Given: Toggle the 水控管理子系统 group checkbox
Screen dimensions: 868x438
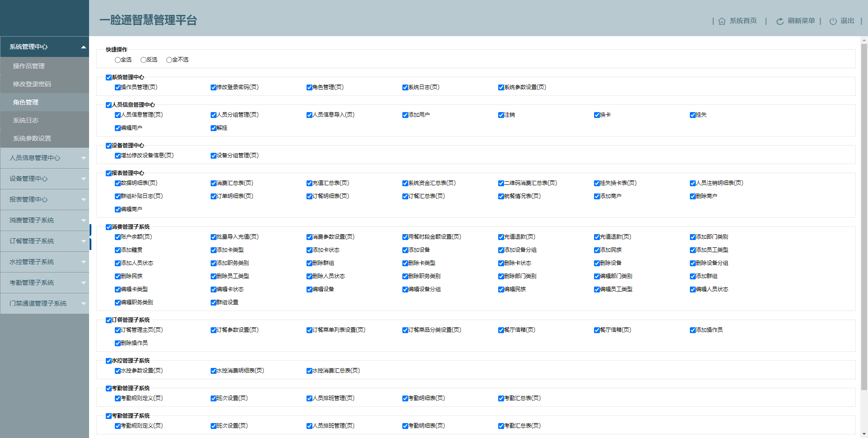Looking at the screenshot, I should 108,361.
